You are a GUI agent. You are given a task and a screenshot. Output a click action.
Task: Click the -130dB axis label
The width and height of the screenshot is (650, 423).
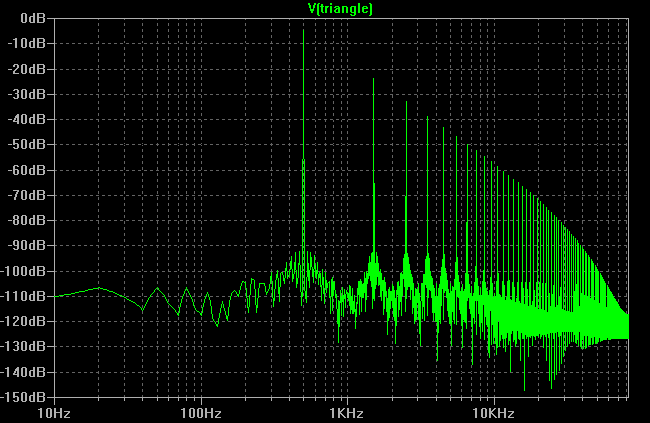[x=23, y=346]
